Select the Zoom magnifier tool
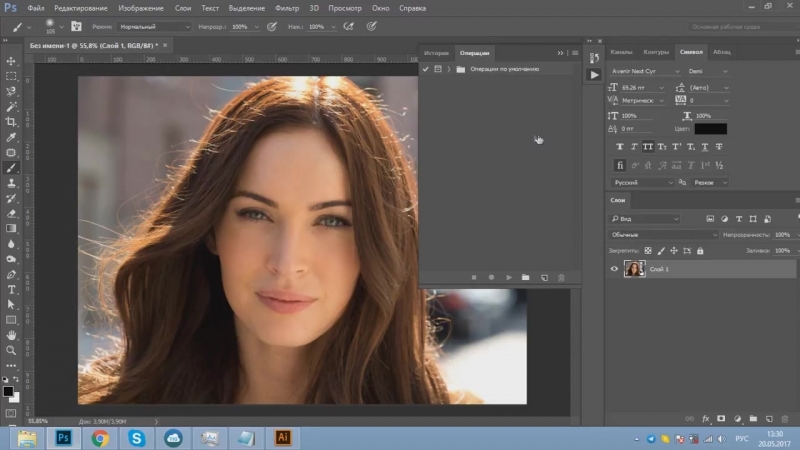 [x=11, y=350]
